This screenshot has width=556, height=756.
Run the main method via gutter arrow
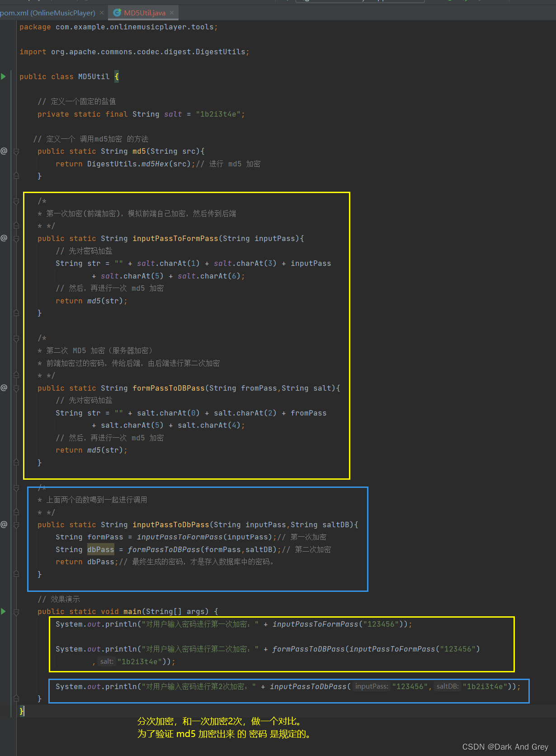click(4, 611)
